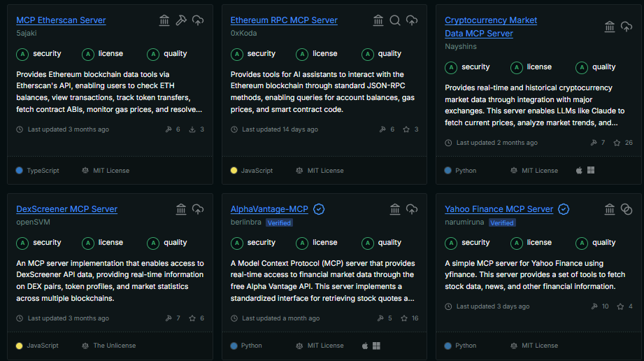
Task: Click the license A badge on Cryptocurrency Market Data card
Action: [516, 67]
